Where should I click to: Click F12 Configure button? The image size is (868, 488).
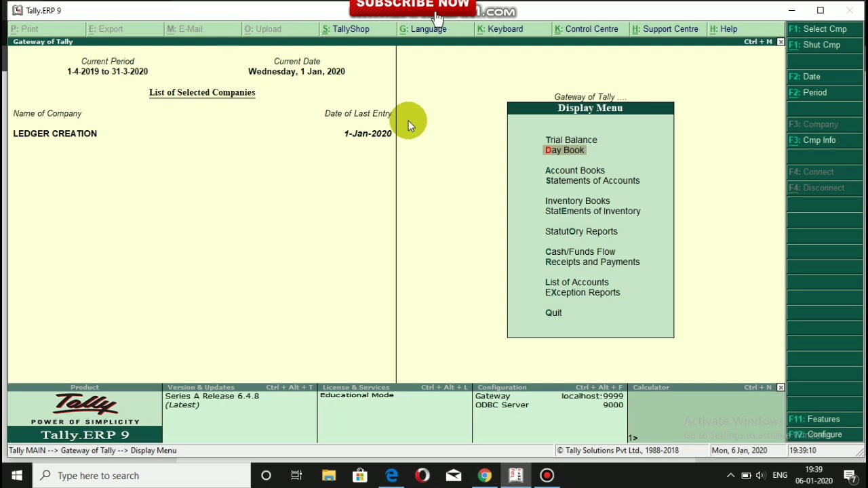click(825, 434)
